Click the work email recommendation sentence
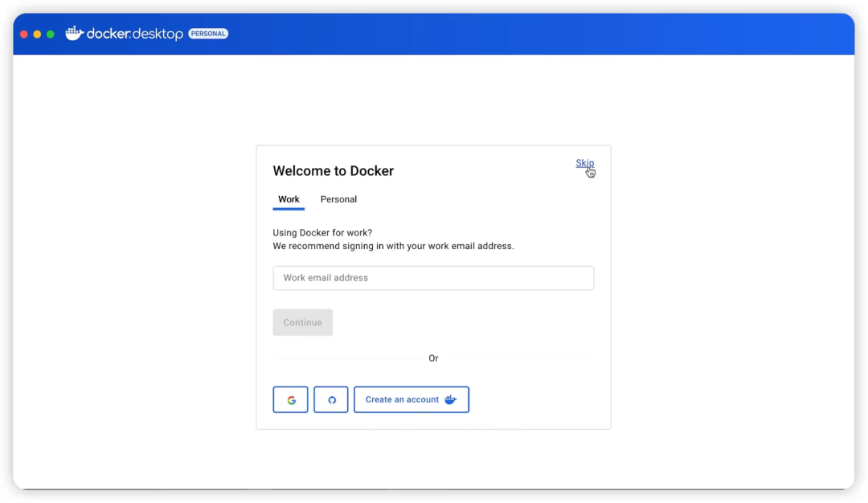This screenshot has height=503, width=868. (393, 246)
